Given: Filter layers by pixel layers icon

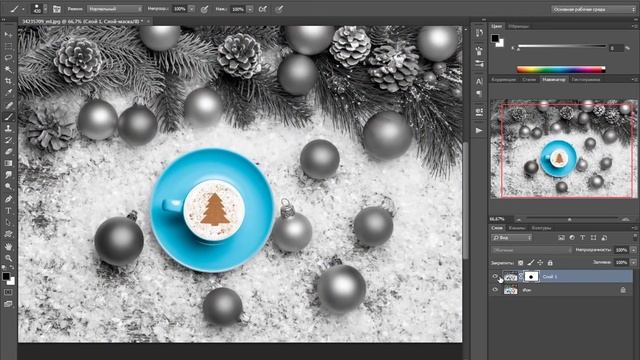Looking at the screenshot, I should point(561,238).
